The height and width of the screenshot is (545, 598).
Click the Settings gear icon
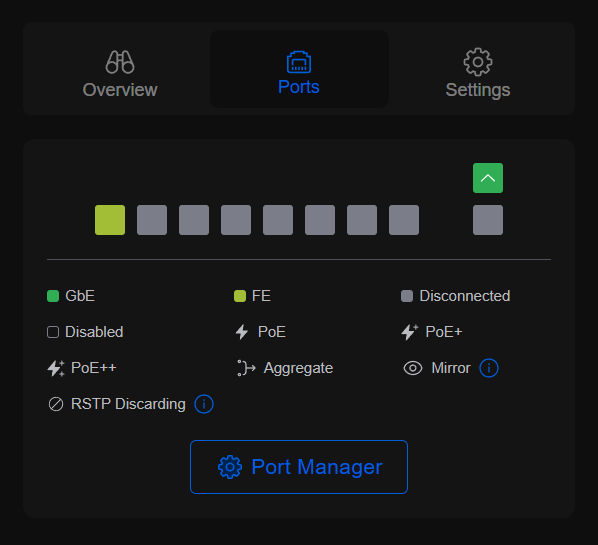coord(478,62)
